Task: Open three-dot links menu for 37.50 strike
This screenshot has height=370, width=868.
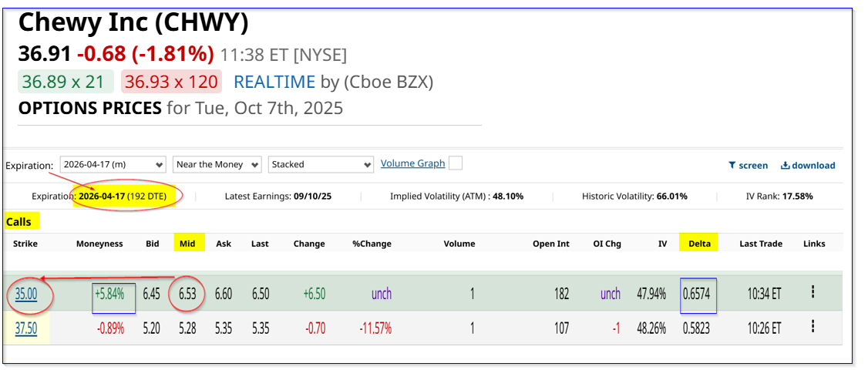Action: [x=812, y=328]
